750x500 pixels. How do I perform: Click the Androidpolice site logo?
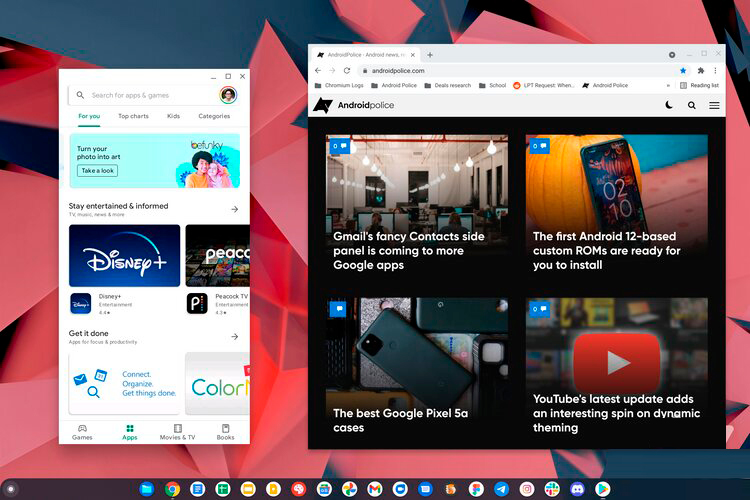pos(353,105)
